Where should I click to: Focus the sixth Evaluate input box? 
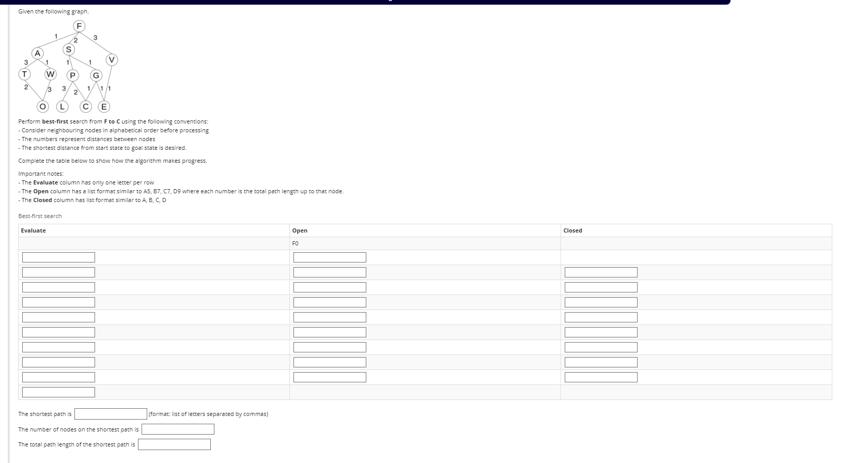coord(58,332)
